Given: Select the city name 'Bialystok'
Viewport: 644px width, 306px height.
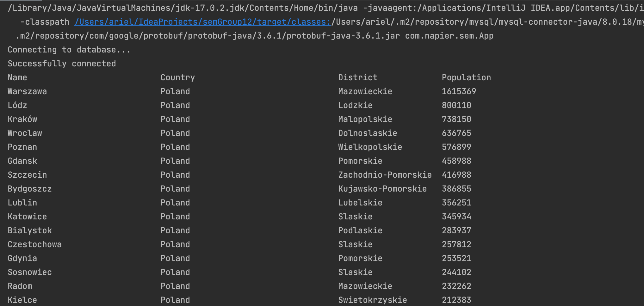Looking at the screenshot, I should [30, 230].
